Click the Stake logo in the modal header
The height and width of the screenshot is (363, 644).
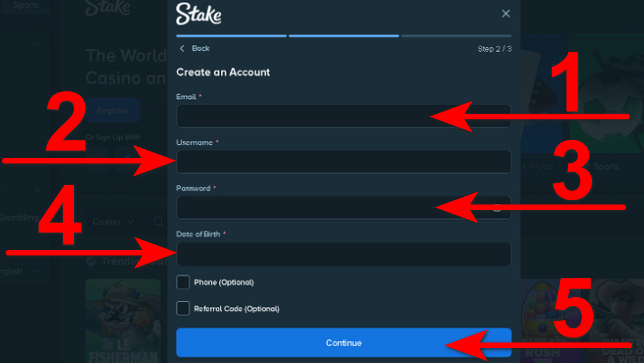coord(200,14)
